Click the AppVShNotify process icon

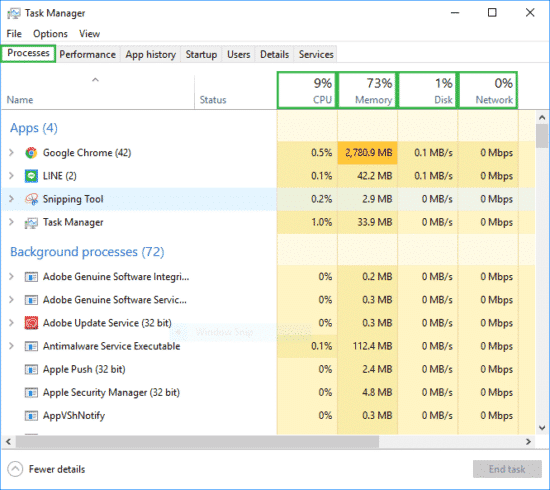pos(31,416)
